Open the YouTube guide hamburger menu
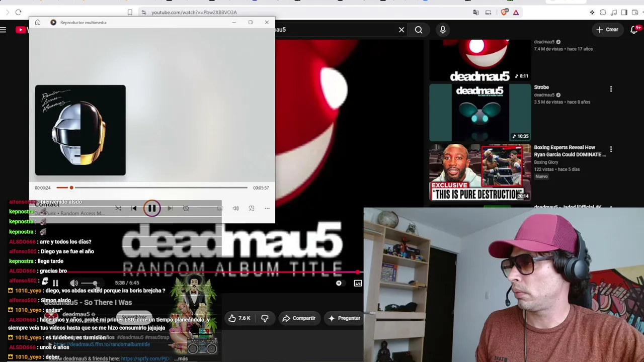Screen dimensions: 644x362 (3, 30)
